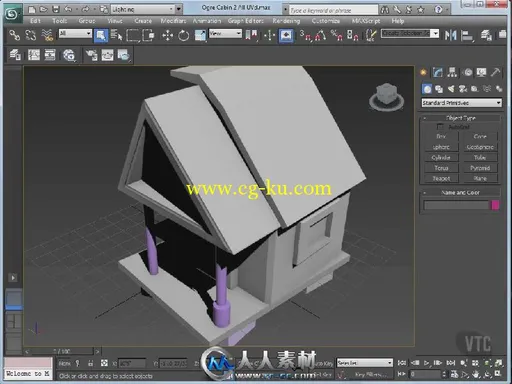Open the Display panel tab

coord(481,72)
